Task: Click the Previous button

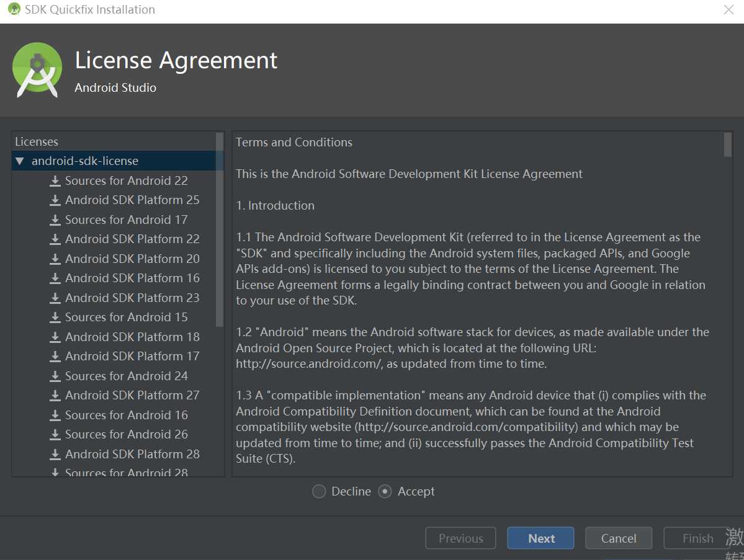Action: (460, 538)
